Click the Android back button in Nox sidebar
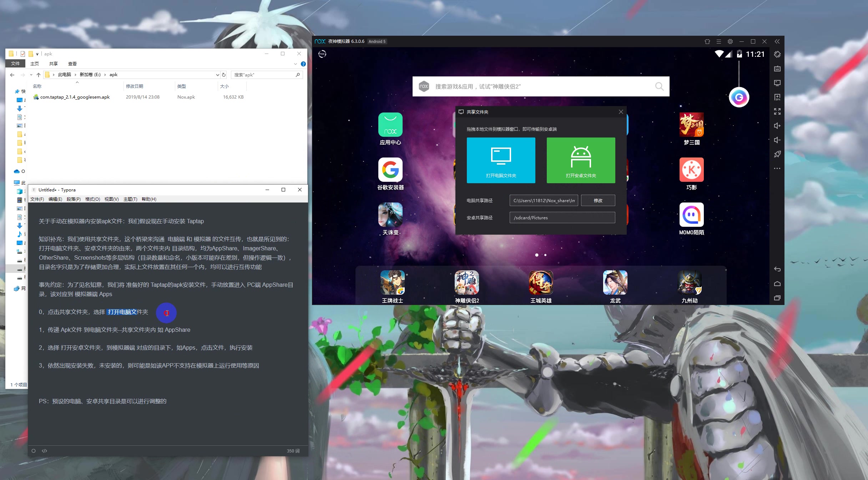 pos(777,269)
